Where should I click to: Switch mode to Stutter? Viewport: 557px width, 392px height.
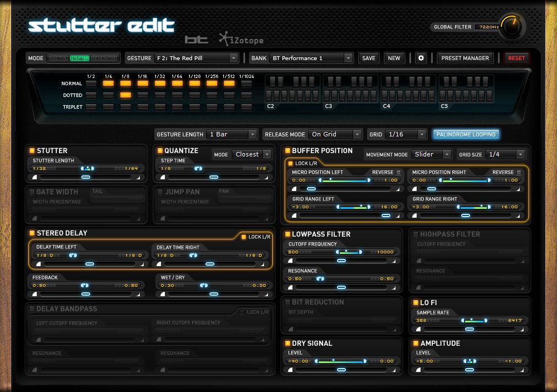80,58
